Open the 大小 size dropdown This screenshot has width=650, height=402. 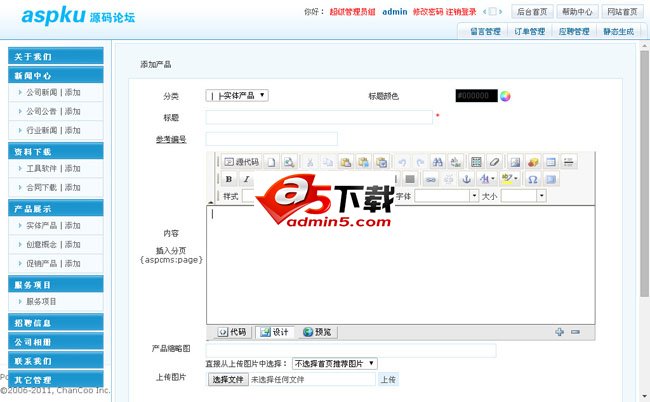tap(524, 196)
